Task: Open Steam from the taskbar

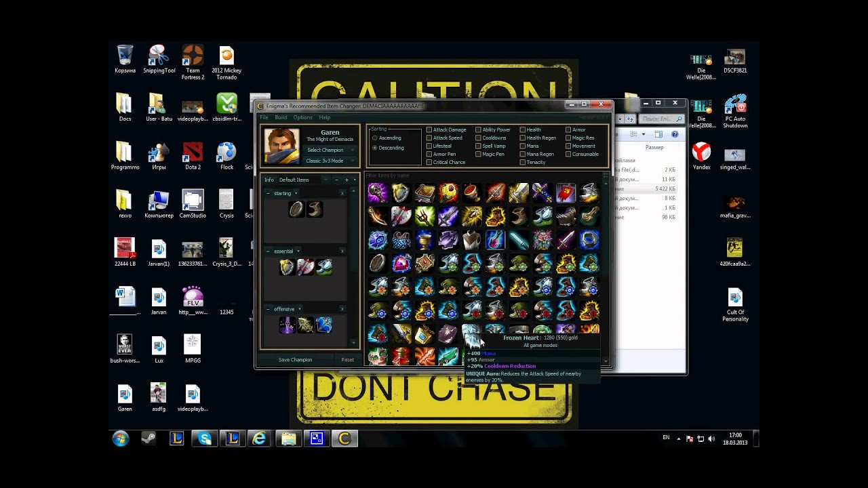Action: [x=148, y=439]
